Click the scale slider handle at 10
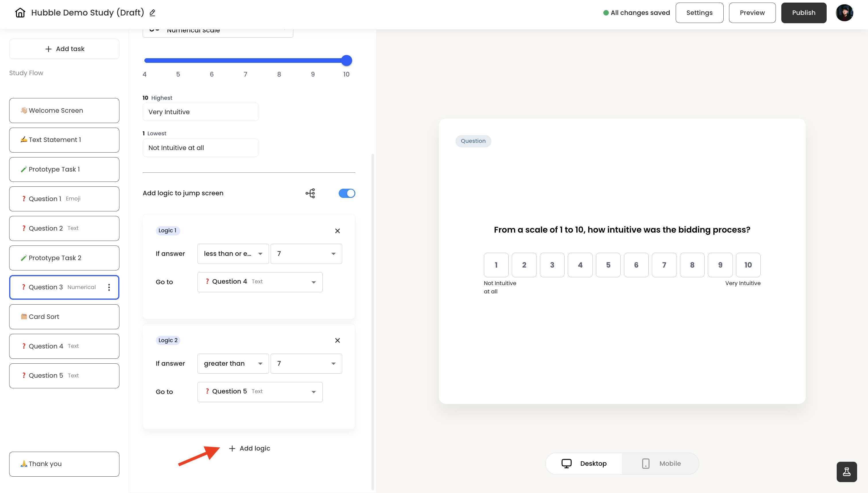Screen dimensions: 868x493 tap(346, 61)
